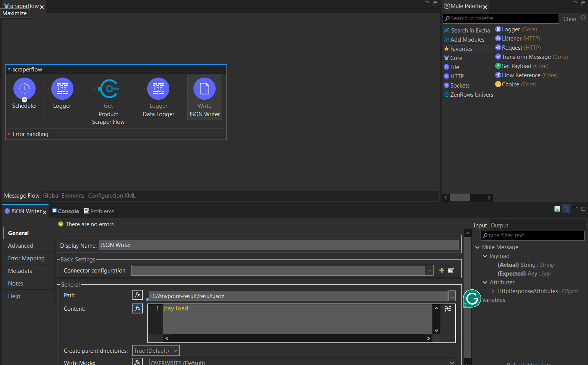The image size is (588, 365).
Task: Click the content editor horizontal scroll right arrow
Action: click(x=428, y=338)
